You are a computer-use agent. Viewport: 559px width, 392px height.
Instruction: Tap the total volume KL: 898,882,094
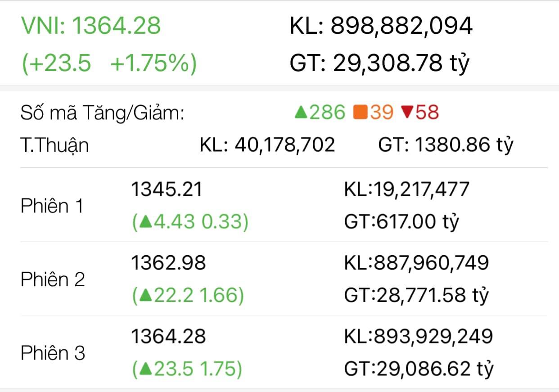pos(381,26)
